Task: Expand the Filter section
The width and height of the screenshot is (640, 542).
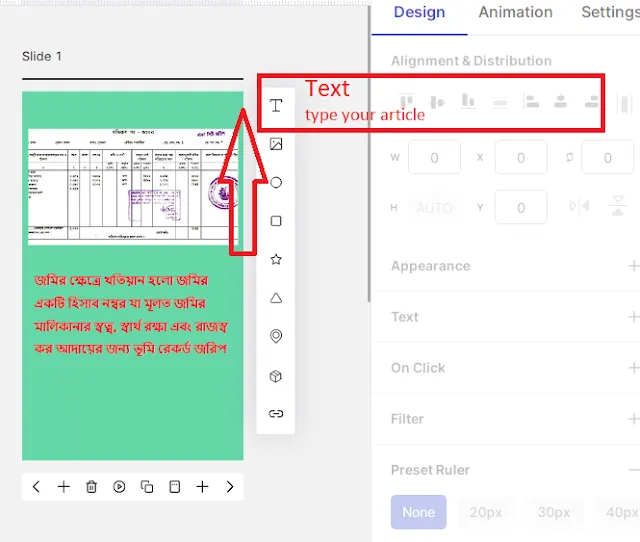Action: pyautogui.click(x=632, y=419)
